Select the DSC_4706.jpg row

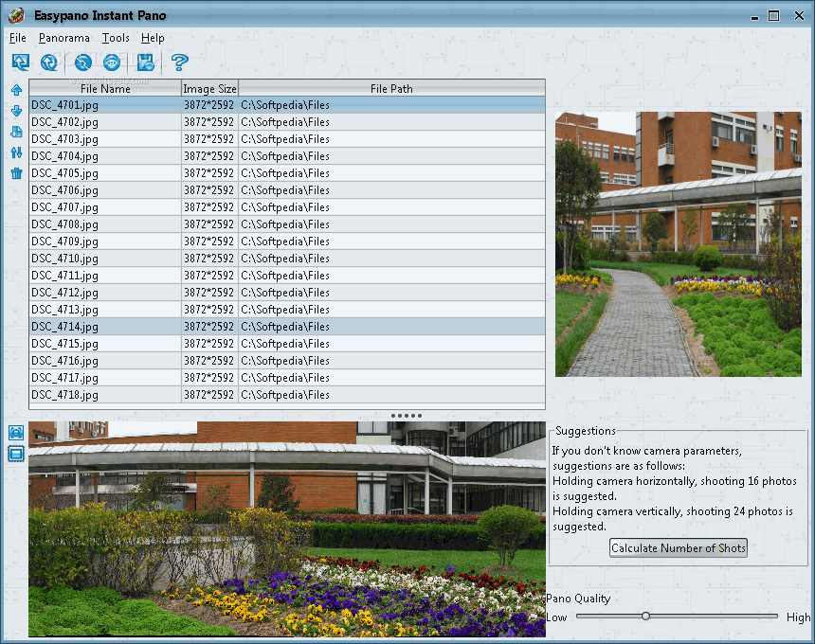coord(287,190)
